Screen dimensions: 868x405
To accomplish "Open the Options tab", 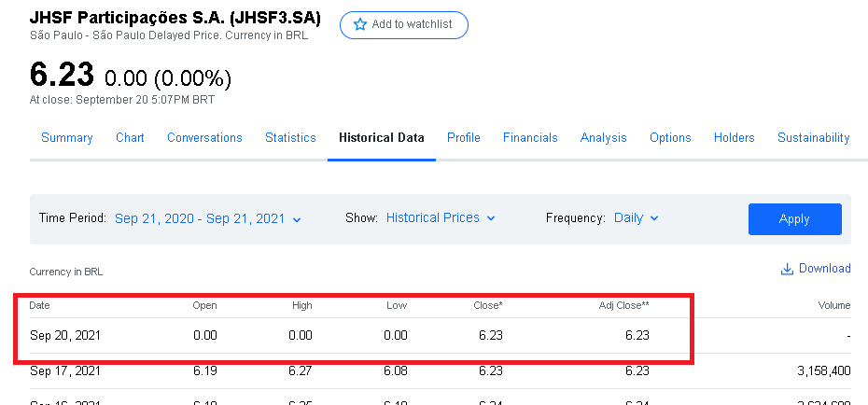I will [x=670, y=138].
